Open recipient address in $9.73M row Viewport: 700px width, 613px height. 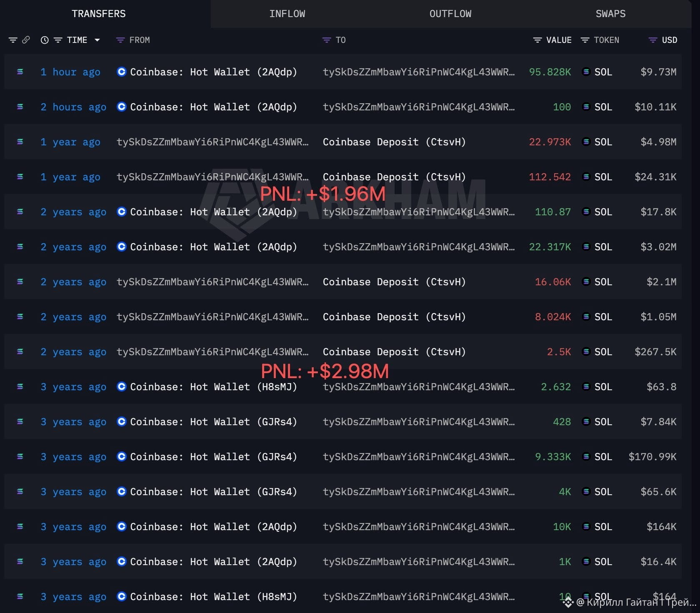(x=419, y=72)
